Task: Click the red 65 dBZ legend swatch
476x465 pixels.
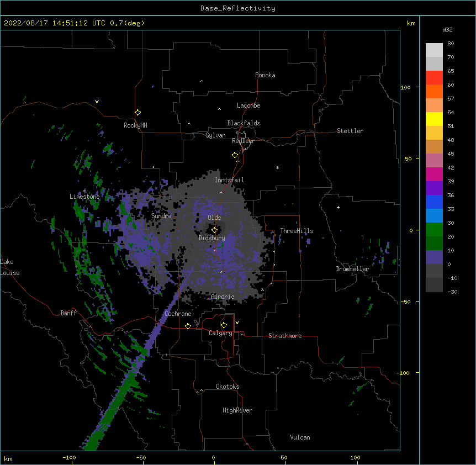Action: pyautogui.click(x=434, y=77)
